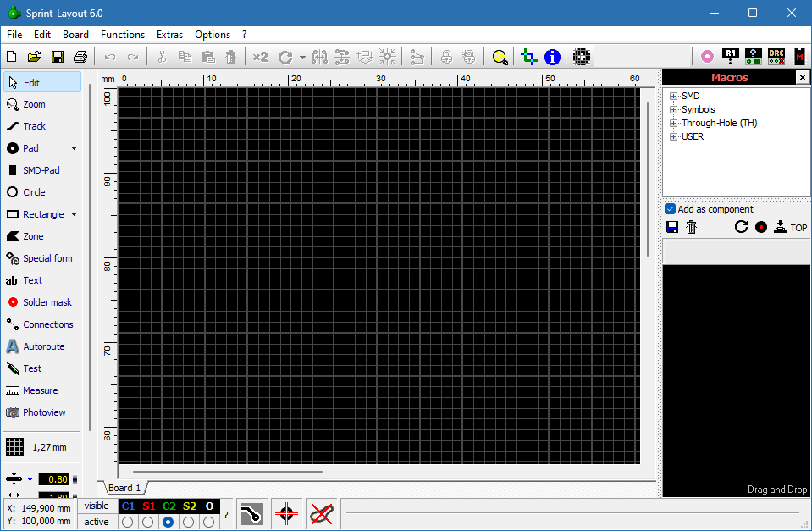Toggle visibility of the S1 layer

coord(149,506)
